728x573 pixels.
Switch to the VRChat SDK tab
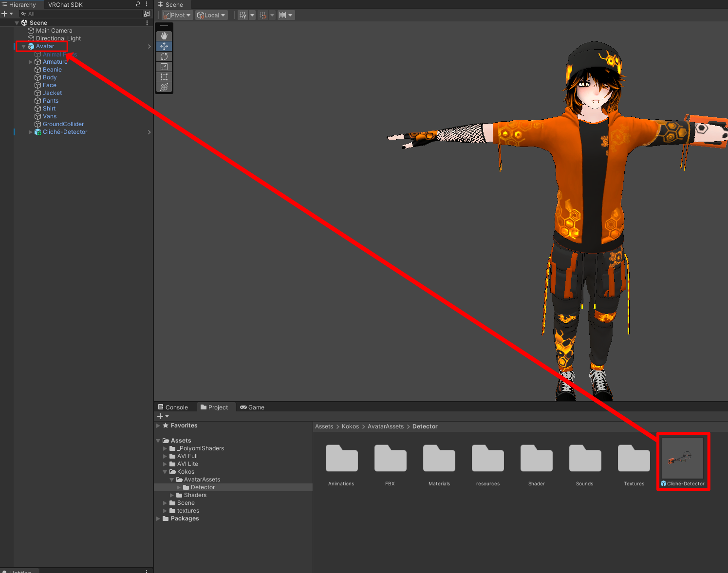65,4
